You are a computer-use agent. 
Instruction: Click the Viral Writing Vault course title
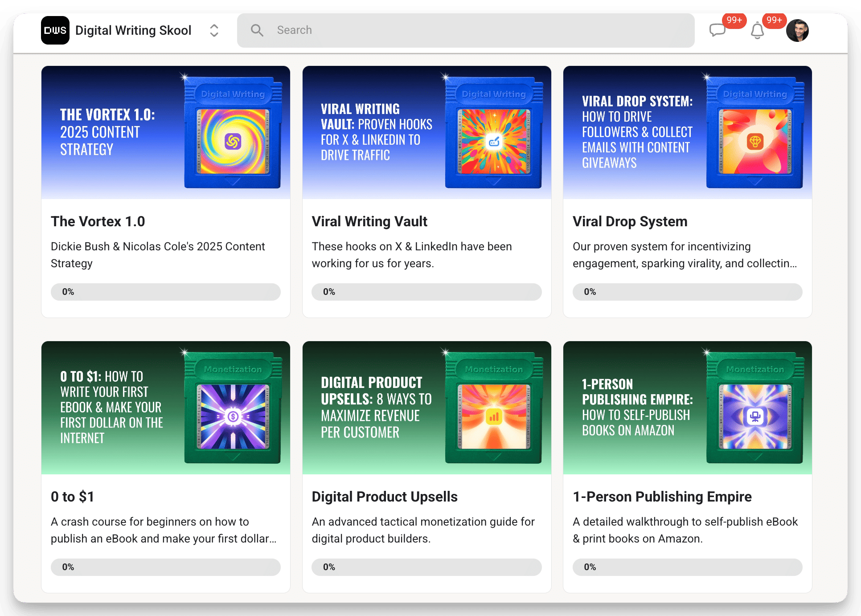click(x=369, y=221)
